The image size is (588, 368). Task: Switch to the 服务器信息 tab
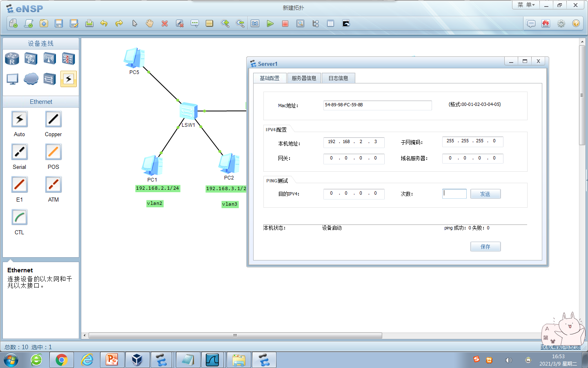304,78
